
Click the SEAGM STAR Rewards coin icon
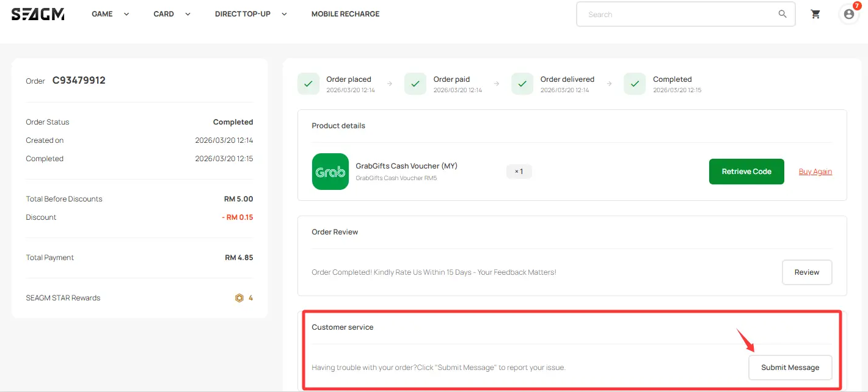[x=239, y=298]
